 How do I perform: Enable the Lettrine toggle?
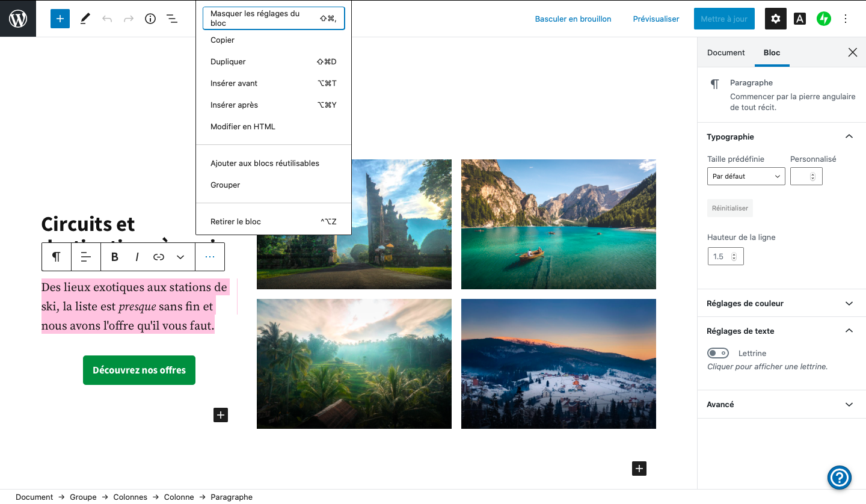718,352
